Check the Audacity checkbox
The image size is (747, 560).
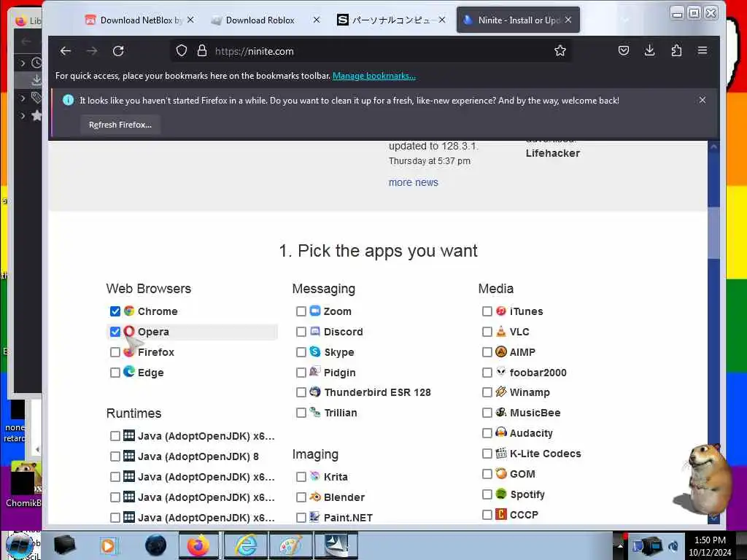(487, 433)
